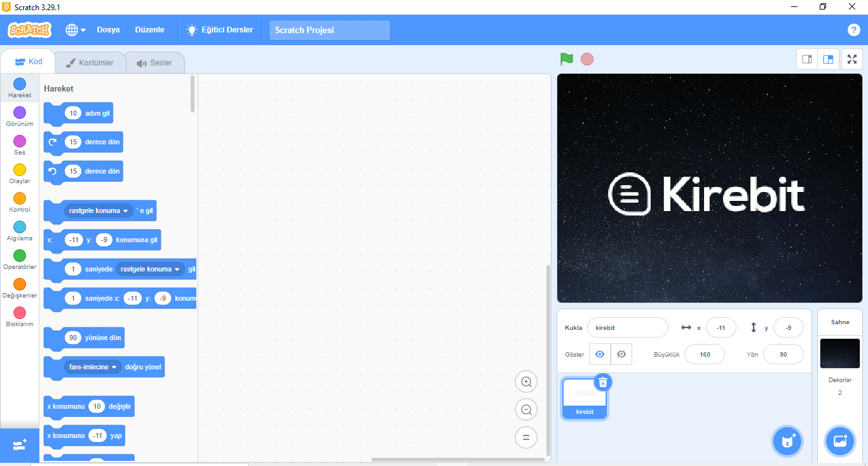Click the 'x konumunu 10 değiştir' block
The width and height of the screenshot is (868, 466).
[x=89, y=406]
